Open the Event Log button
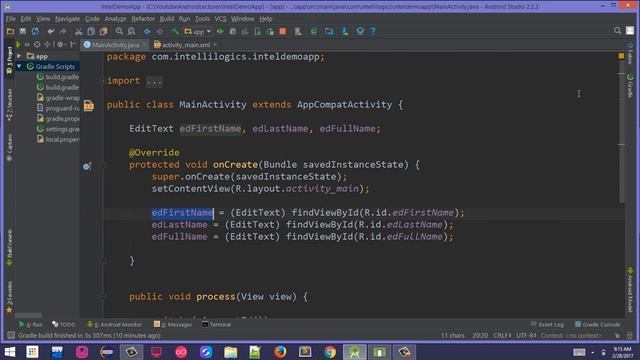Screen dimensions: 640x360 coord(547,324)
